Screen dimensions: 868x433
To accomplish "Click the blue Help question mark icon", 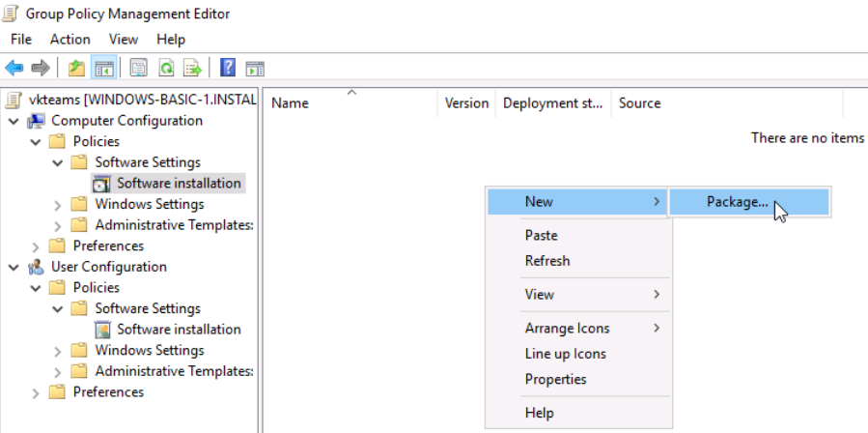I will (228, 68).
